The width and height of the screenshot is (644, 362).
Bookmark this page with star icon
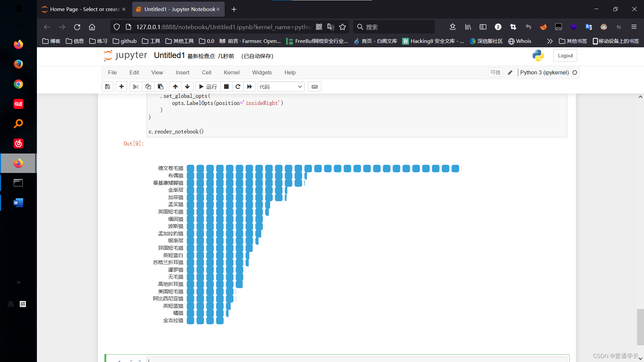[x=342, y=27]
